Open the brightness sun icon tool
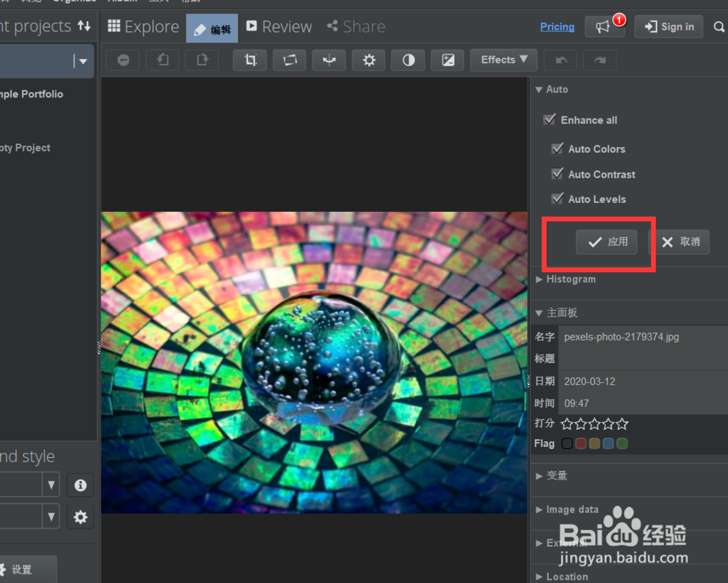The width and height of the screenshot is (728, 583). click(x=368, y=60)
